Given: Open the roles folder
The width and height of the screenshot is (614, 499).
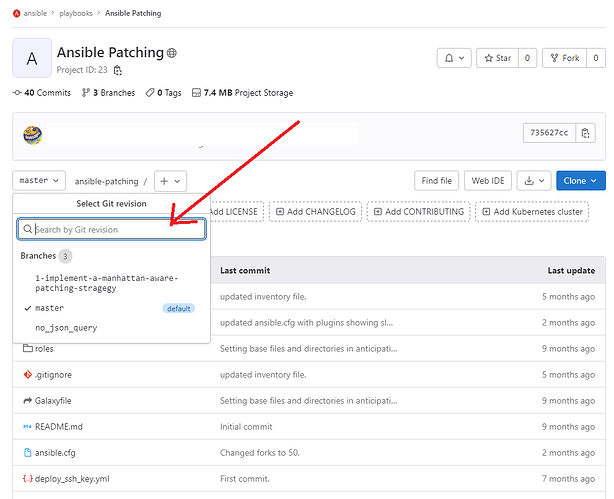Looking at the screenshot, I should click(x=44, y=349).
